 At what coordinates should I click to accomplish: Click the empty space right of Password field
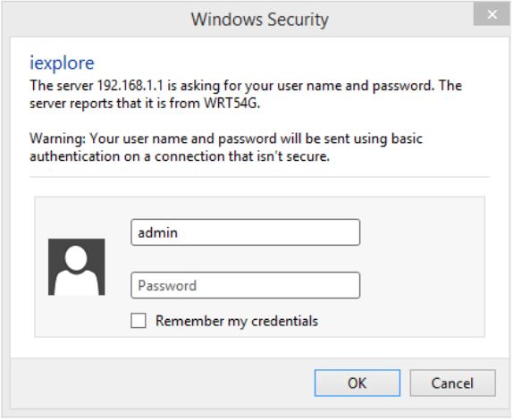(x=422, y=285)
